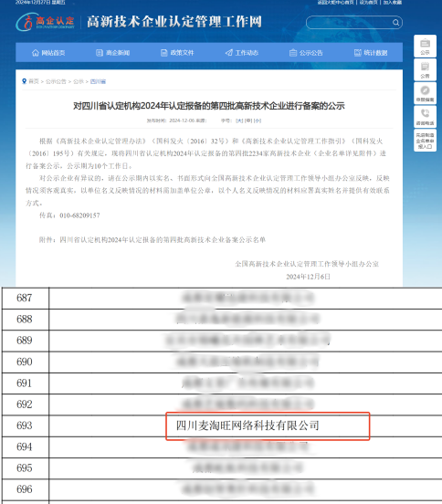Open the 附件 attachment list link

point(163,240)
